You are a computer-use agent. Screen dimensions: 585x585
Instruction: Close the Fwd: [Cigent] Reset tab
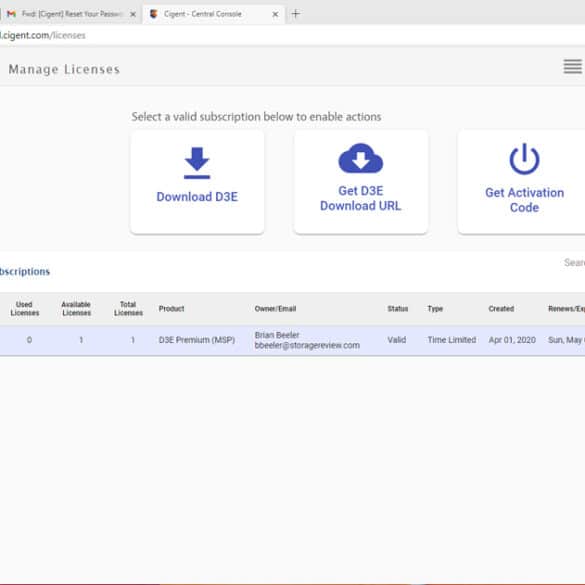(132, 14)
